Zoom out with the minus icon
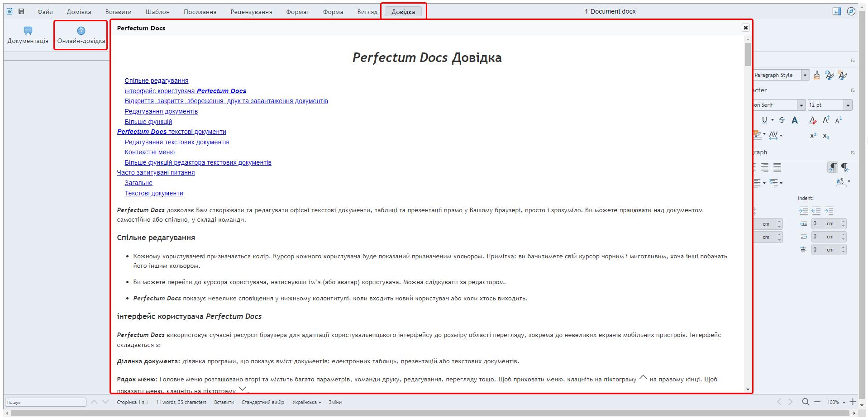 pos(817,402)
